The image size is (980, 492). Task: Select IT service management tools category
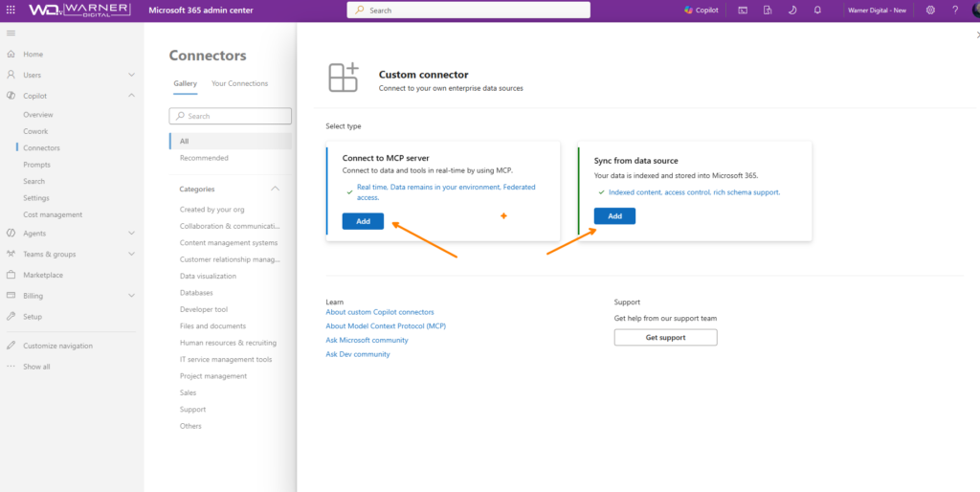(226, 360)
